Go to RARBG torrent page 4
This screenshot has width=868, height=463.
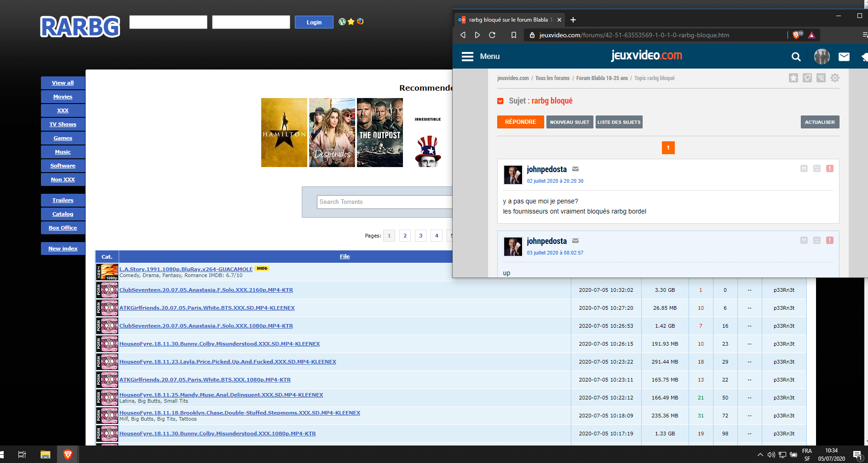click(437, 236)
